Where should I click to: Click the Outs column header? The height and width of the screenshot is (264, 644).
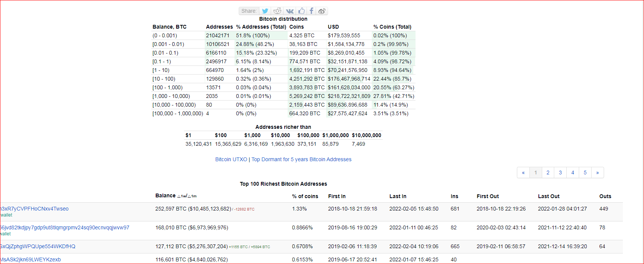[605, 196]
